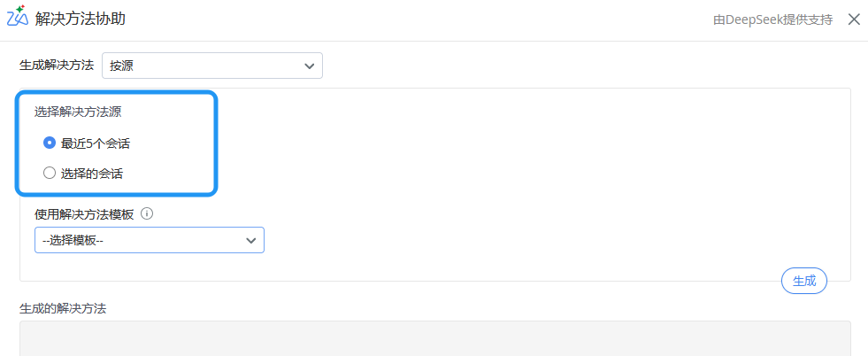Click the 选择的会话 label text
The width and height of the screenshot is (868, 356).
pos(92,174)
